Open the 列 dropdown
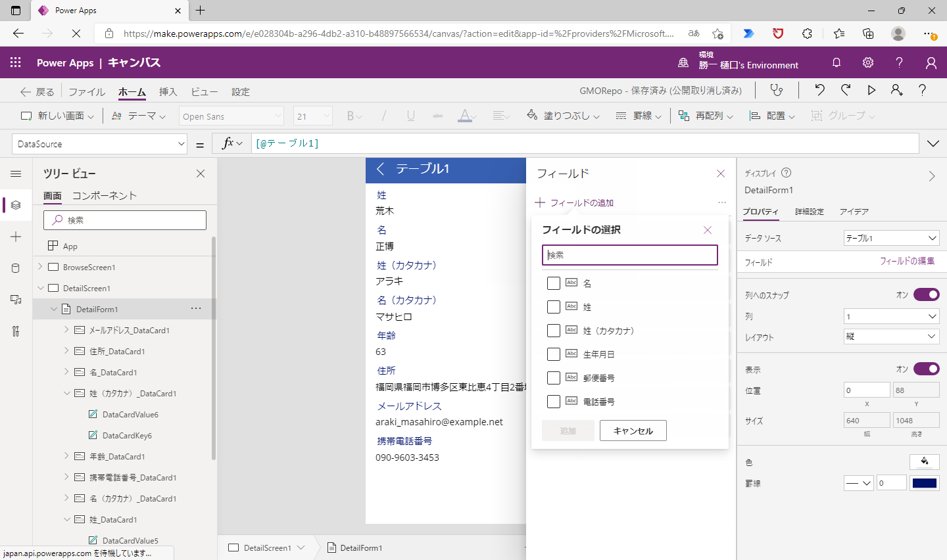 point(891,317)
